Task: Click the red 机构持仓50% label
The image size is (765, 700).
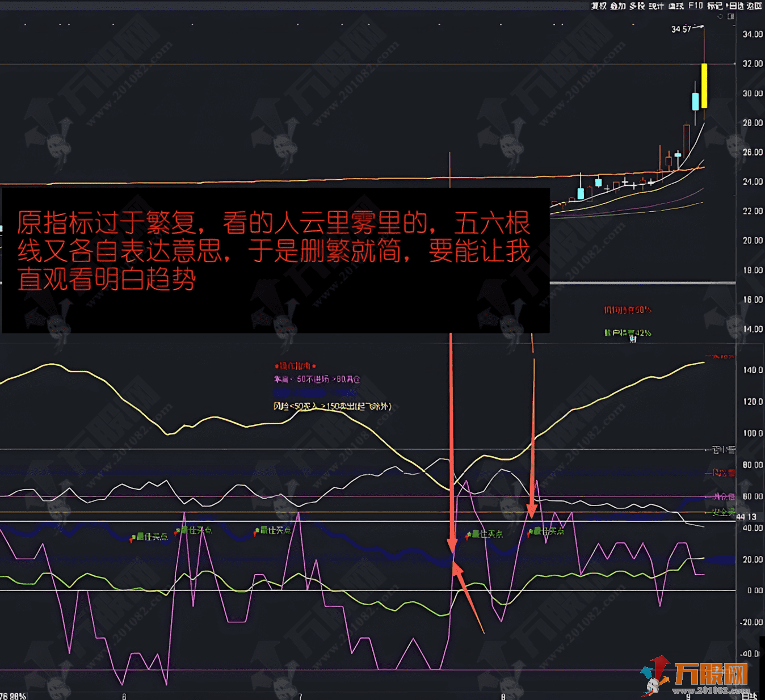Action: click(x=629, y=310)
